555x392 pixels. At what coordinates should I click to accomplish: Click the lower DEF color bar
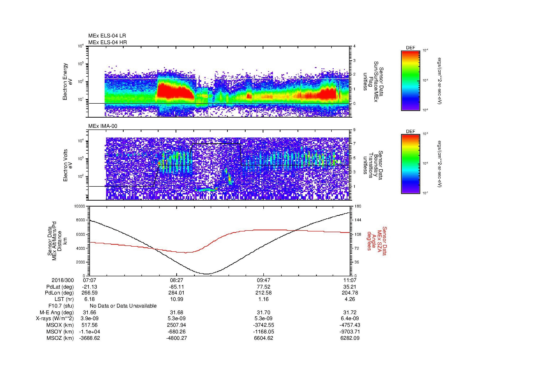pyautogui.click(x=410, y=164)
